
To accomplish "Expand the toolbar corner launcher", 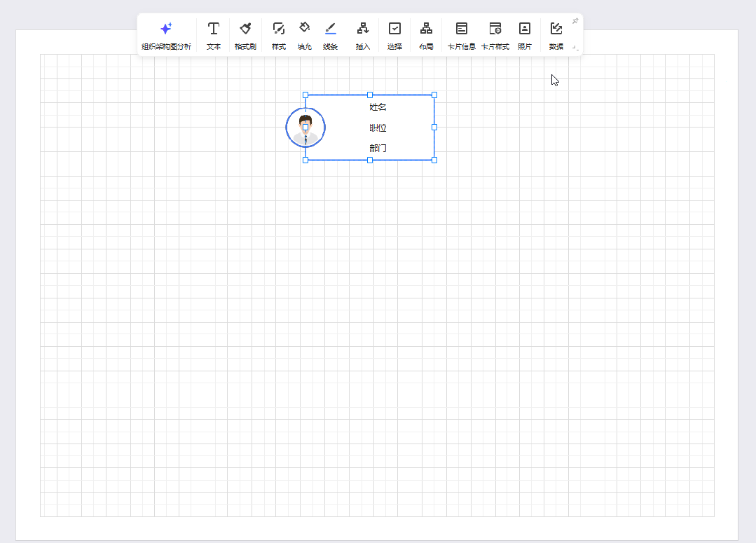I will click(575, 47).
